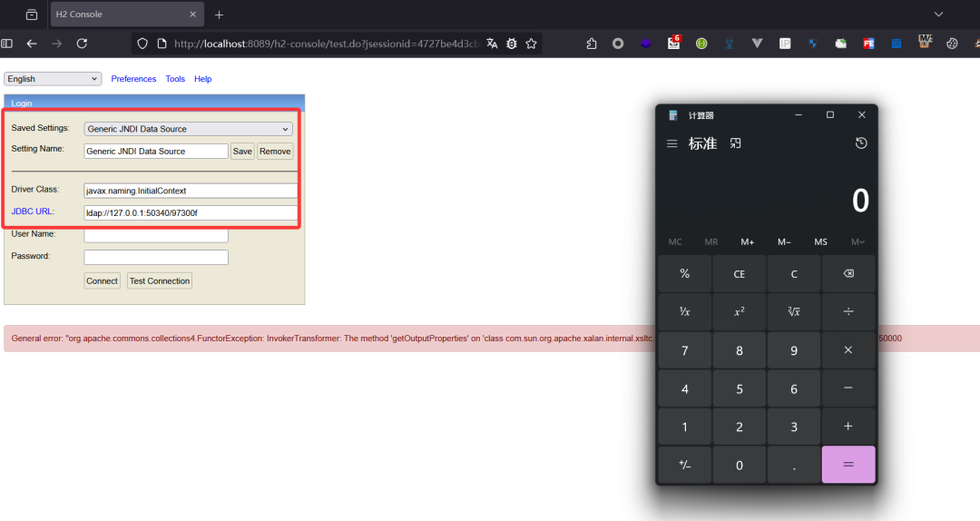
Task: Click digit 7 on calculator
Action: tap(685, 350)
